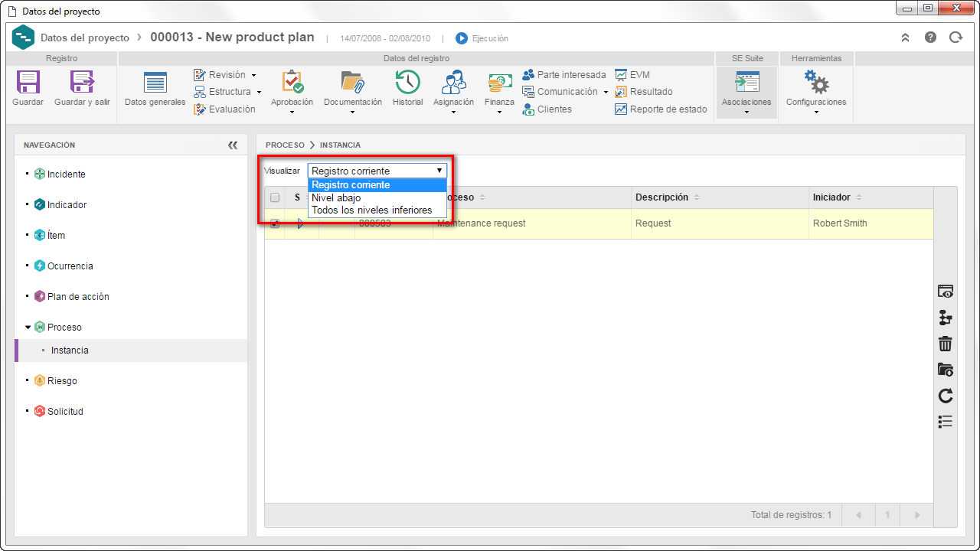This screenshot has height=551, width=980.
Task: Uncheck the Maintenance request row checkbox
Action: pos(275,223)
